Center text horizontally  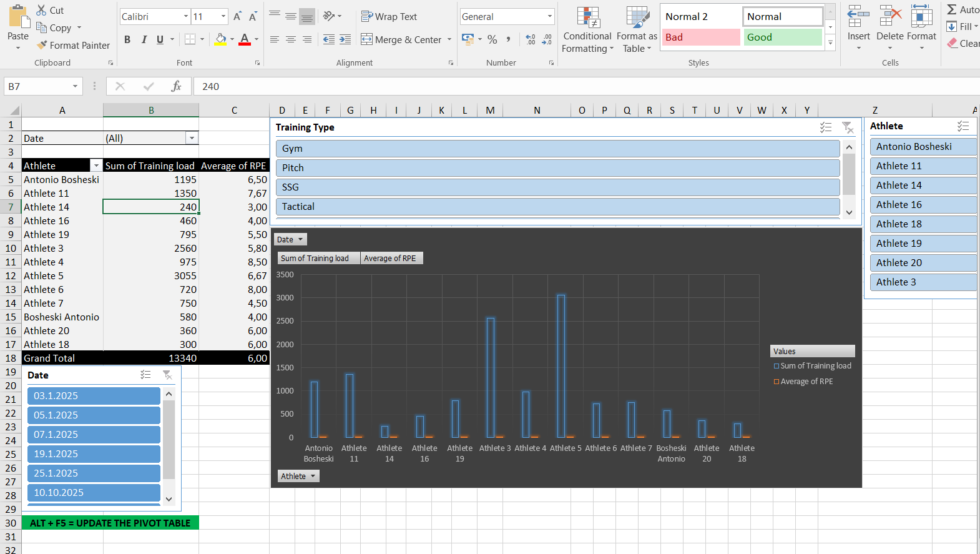click(291, 39)
